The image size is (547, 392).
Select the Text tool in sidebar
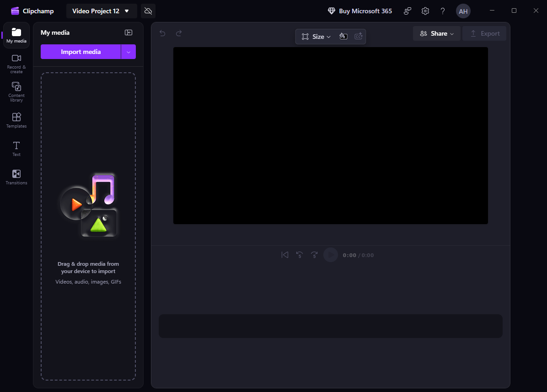coord(16,149)
